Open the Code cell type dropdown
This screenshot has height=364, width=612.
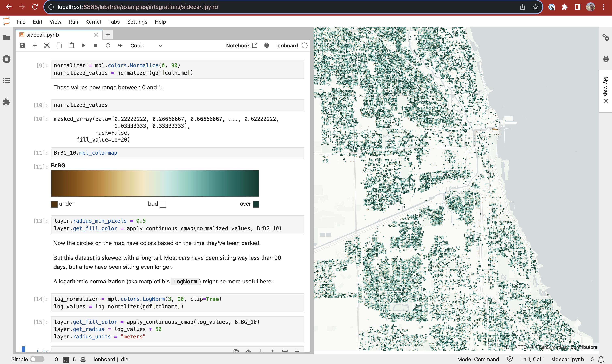[146, 45]
